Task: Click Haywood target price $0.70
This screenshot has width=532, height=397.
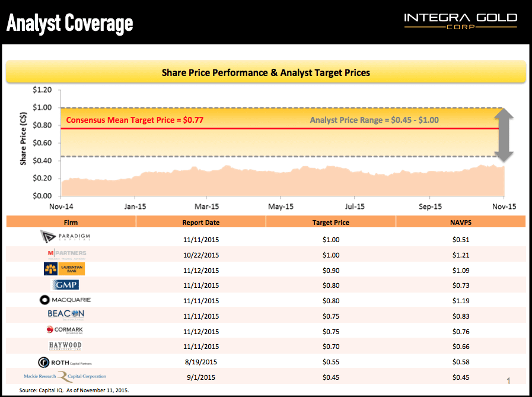Action: click(331, 347)
